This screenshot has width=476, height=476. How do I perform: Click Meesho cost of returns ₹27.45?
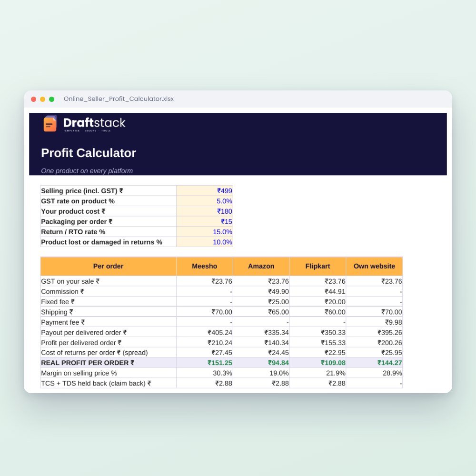(205, 353)
